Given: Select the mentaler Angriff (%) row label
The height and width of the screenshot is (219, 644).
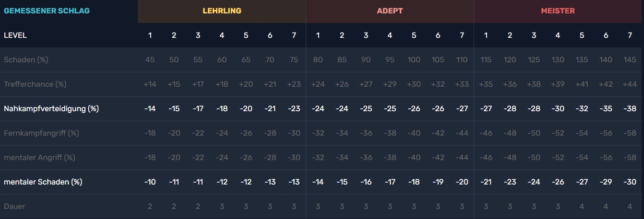Looking at the screenshot, I should [39, 158].
